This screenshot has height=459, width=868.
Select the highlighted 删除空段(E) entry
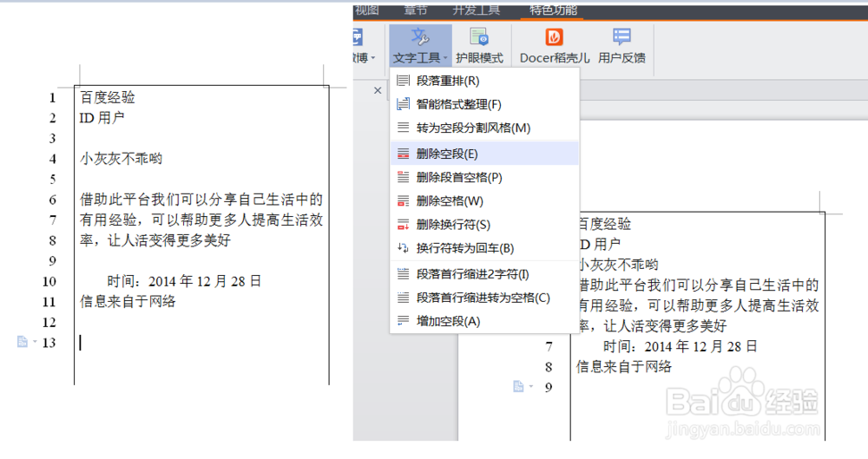484,154
